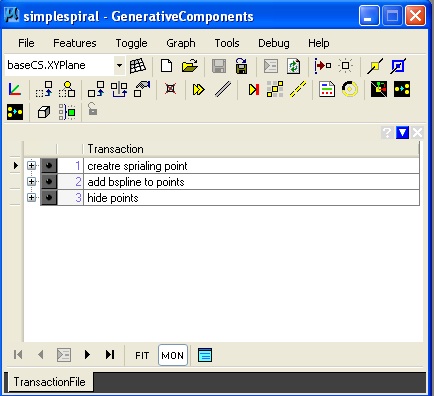This screenshot has width=434, height=396.
Task: Click the yellow double-arrow fast forward icon
Action: (x=199, y=89)
